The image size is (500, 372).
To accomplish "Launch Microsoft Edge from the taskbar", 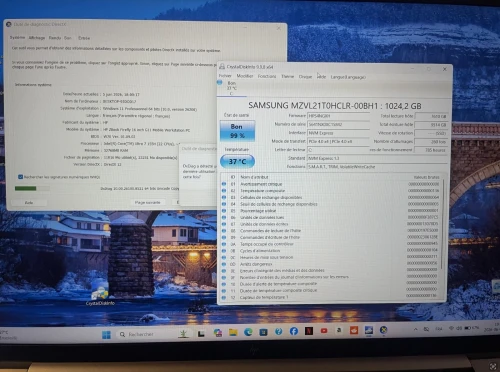I will click(x=248, y=332).
